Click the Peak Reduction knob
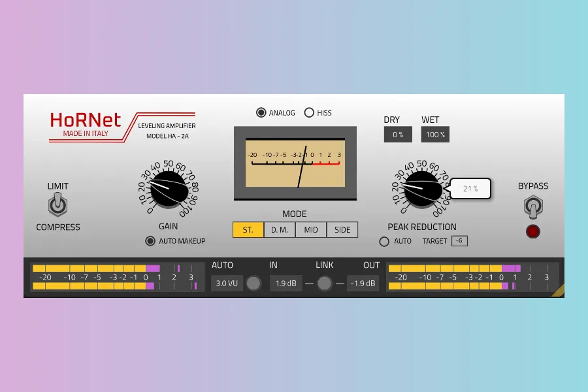Screen dimensions: 588x392 coord(422,189)
